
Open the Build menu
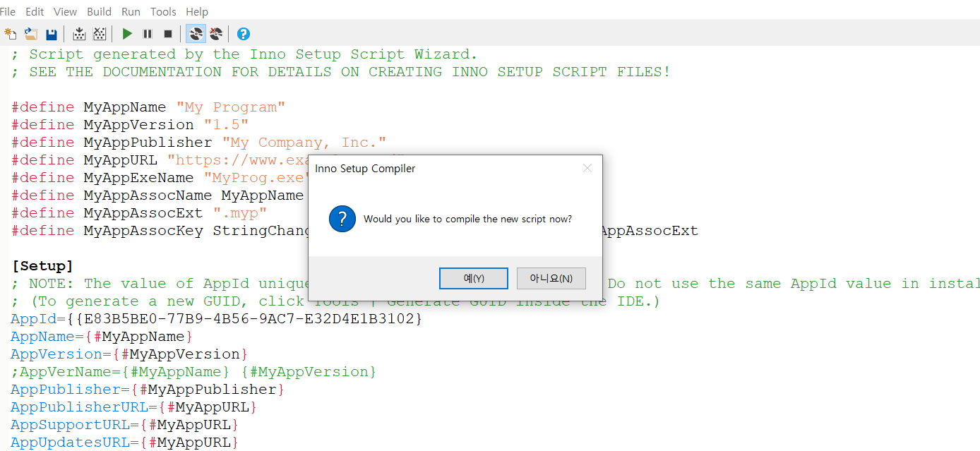click(99, 11)
